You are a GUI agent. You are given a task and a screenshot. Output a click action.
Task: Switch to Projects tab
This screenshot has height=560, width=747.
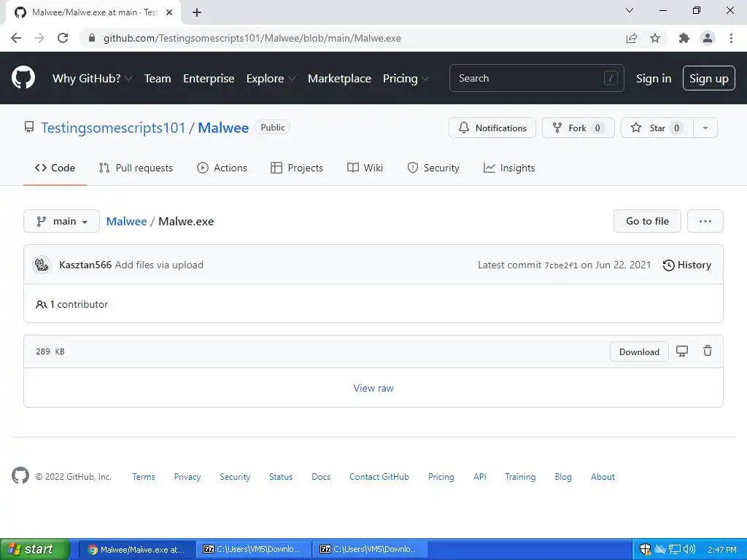coord(296,168)
